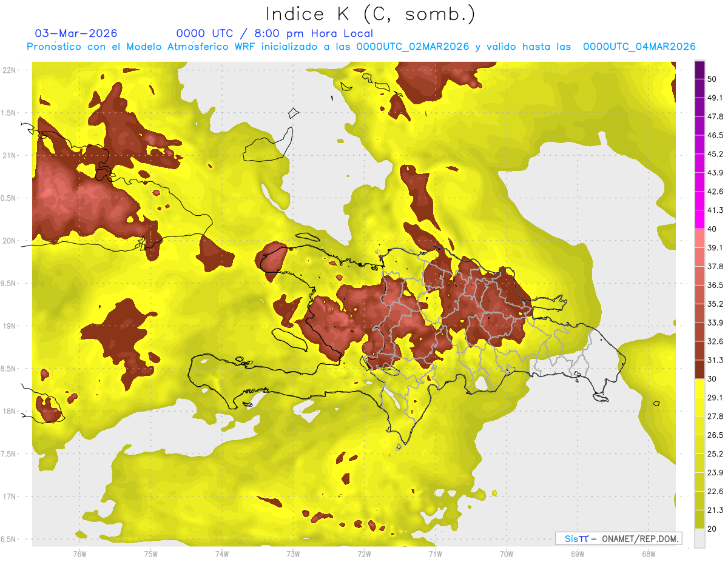Click the '40' value on the color scale

point(712,229)
